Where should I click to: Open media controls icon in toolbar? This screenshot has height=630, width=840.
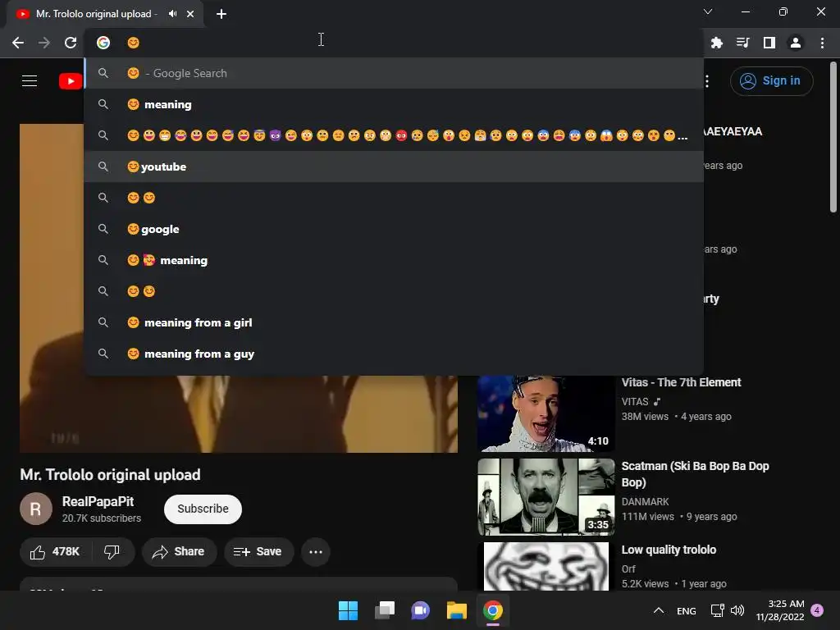(x=743, y=43)
